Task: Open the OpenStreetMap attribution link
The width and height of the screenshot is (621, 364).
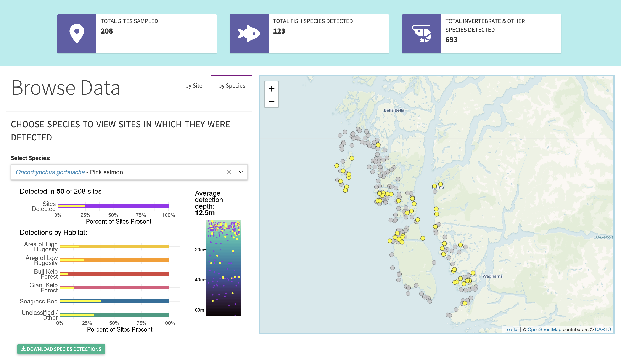Action: point(544,329)
